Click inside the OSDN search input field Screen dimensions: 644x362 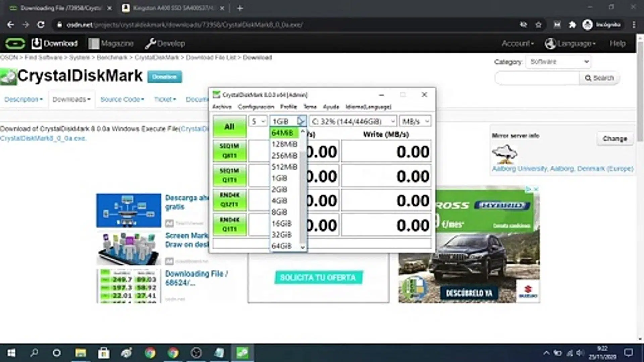[x=537, y=78]
